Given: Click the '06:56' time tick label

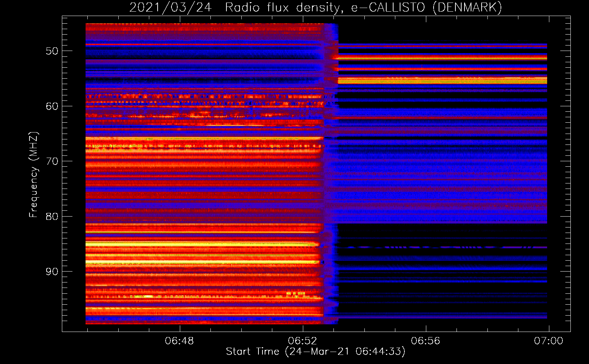Looking at the screenshot, I should pos(426,341).
